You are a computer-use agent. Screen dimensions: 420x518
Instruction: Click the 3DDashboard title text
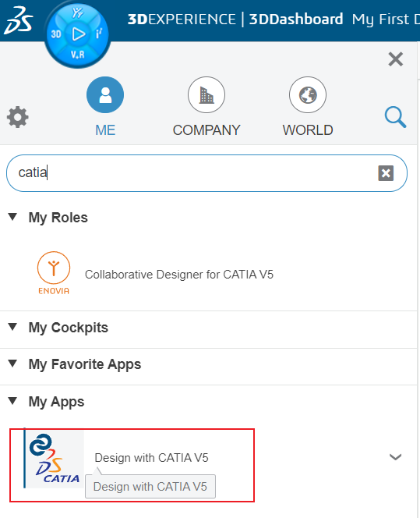point(296,20)
